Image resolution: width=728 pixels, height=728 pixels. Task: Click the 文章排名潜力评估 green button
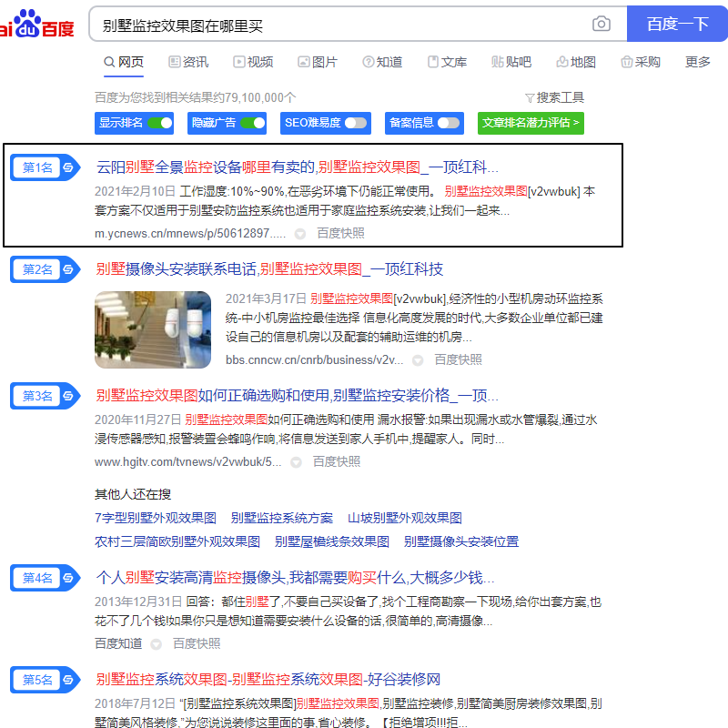pos(531,123)
